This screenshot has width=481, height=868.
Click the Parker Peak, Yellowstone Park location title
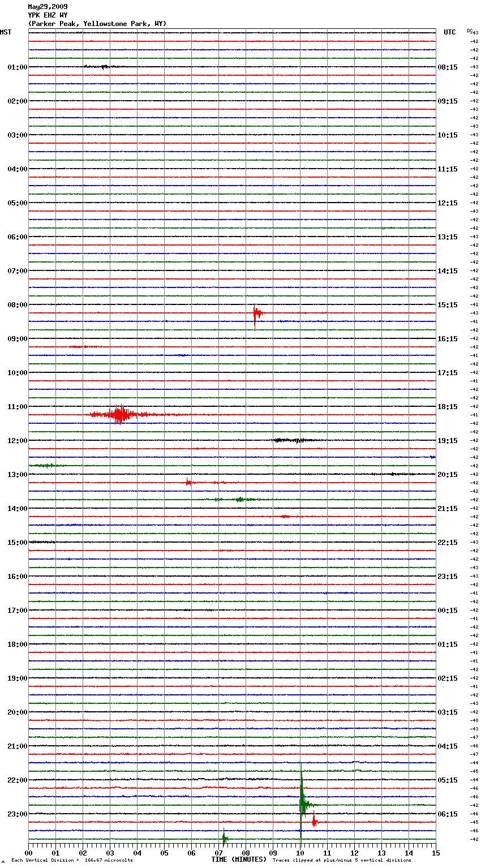(97, 24)
